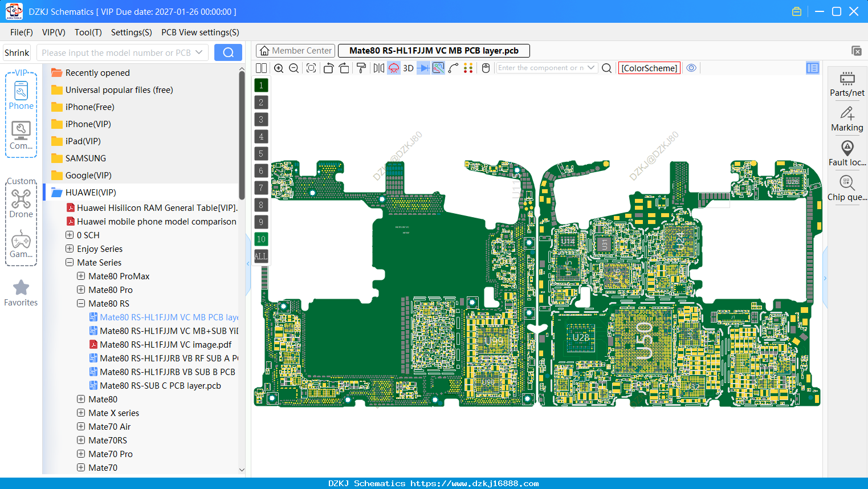Toggle the diode symbol display mode

[x=423, y=68]
